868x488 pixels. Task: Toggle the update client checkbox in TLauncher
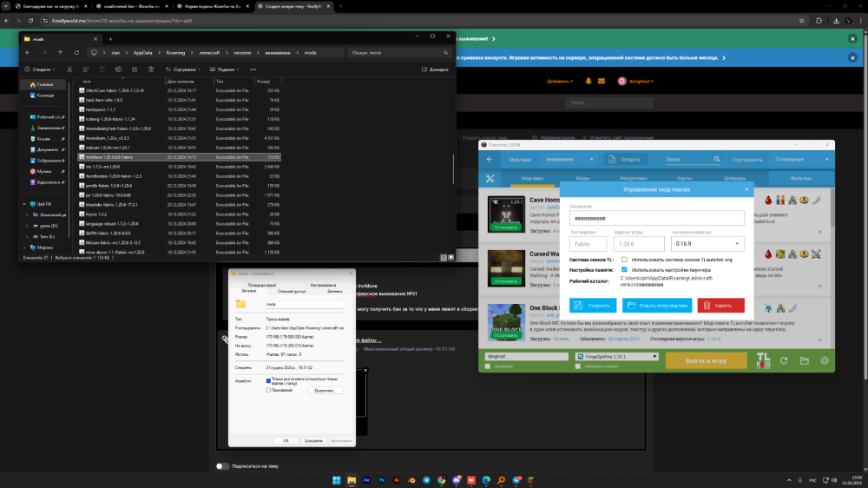(578, 366)
